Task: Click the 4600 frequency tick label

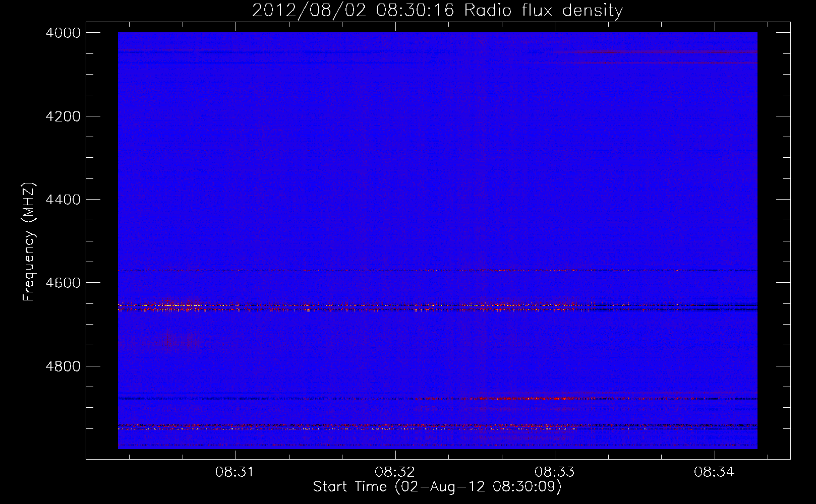Action: pyautogui.click(x=63, y=283)
